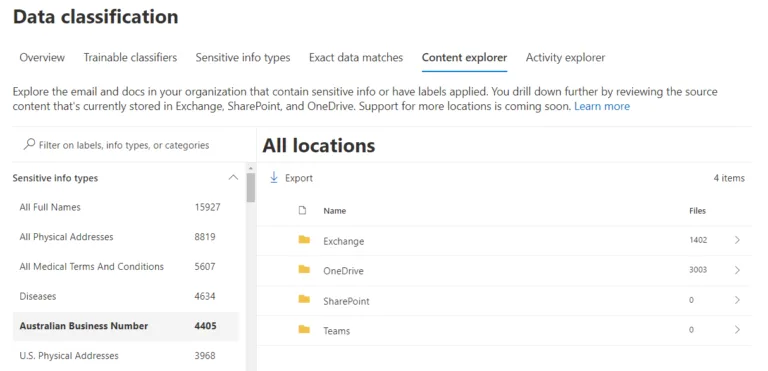Click the file type column header icon
768x371 pixels.
(x=302, y=210)
